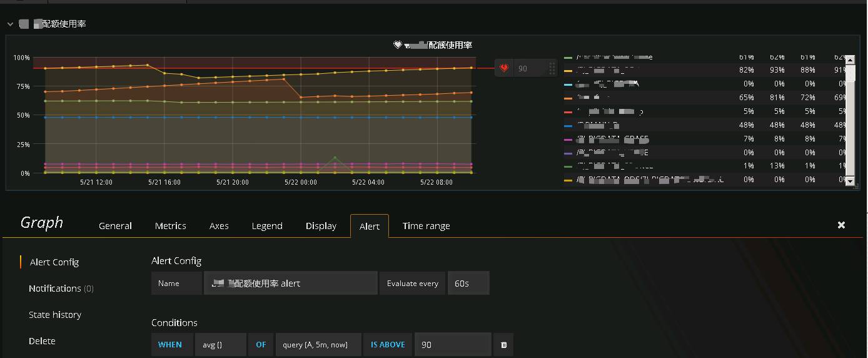Toggle the red 5% series color swatch
Screen dimensions: 868x358
coord(568,112)
